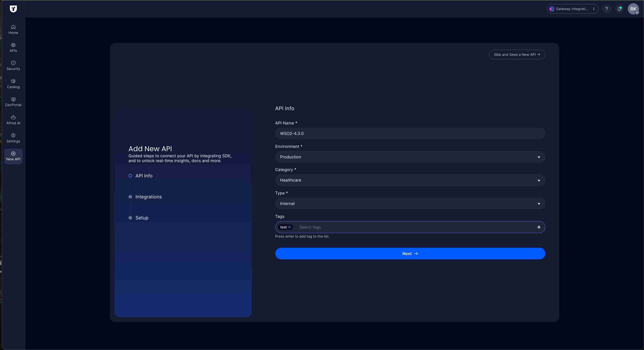The image size is (644, 350).
Task: Click Skip and Seed a New API
Action: (x=517, y=54)
